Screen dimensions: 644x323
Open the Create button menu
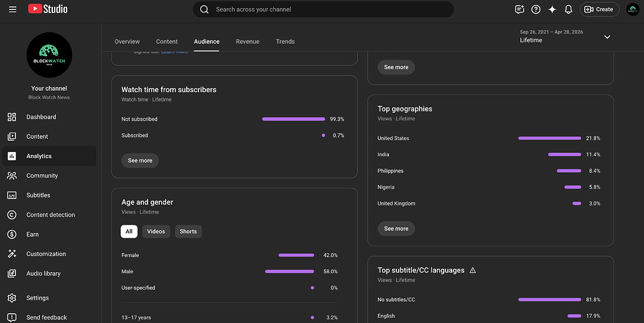coord(599,9)
